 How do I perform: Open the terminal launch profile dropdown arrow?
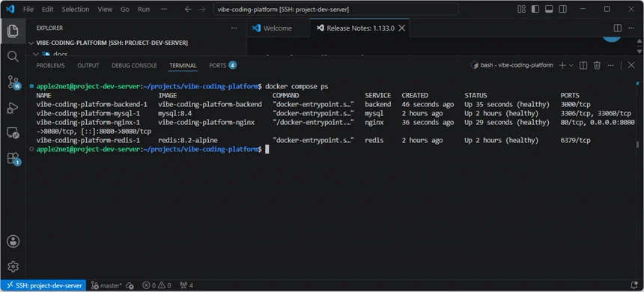(x=571, y=65)
